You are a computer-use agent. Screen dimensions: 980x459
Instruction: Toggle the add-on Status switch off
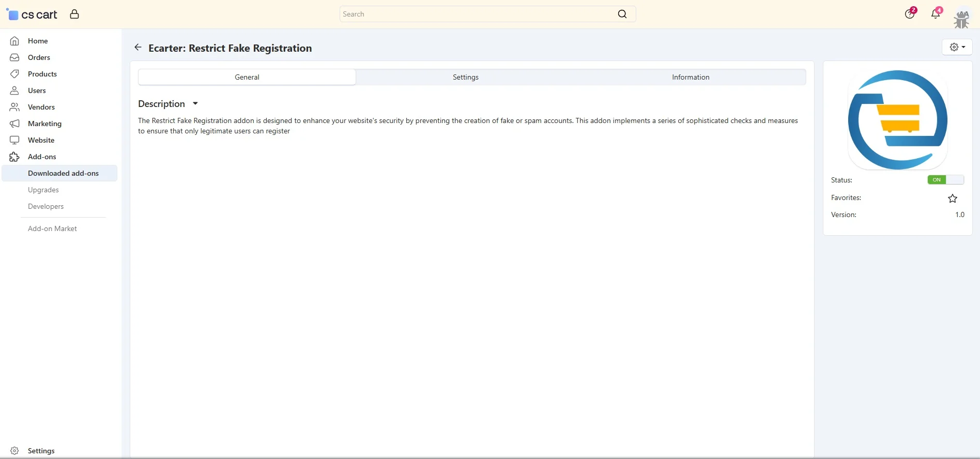click(945, 180)
